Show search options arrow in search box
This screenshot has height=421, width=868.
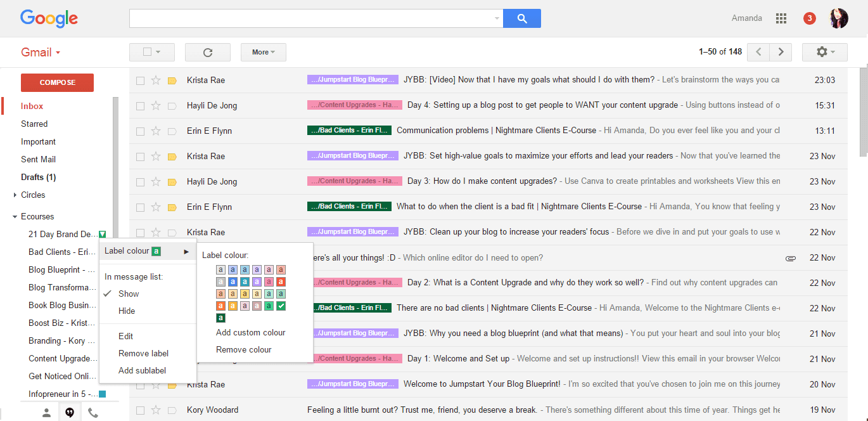tap(497, 18)
